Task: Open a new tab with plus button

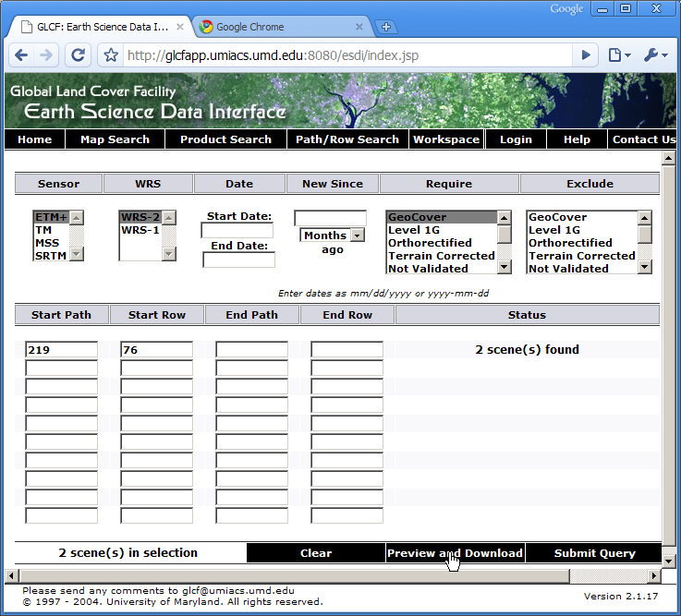Action: [x=386, y=27]
